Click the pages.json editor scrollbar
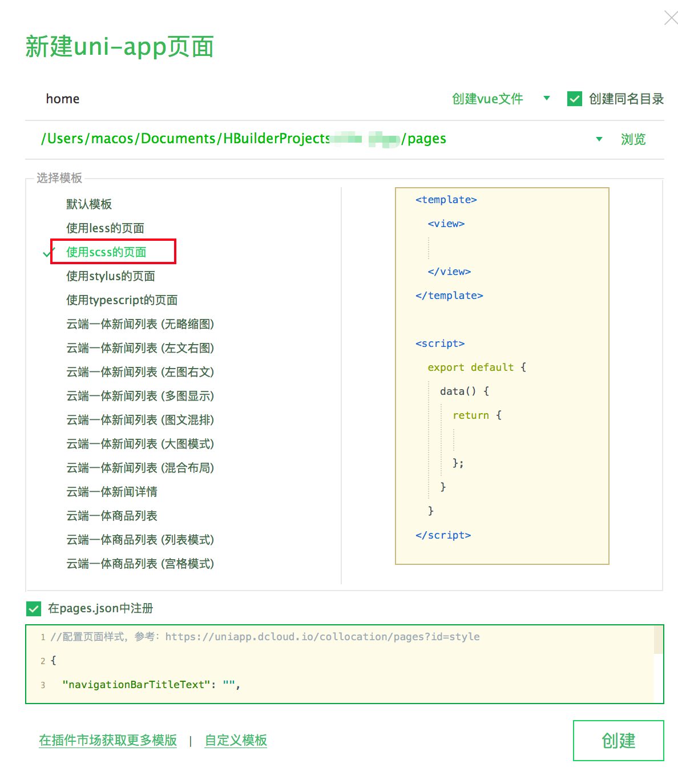This screenshot has width=678, height=784. pos(658,640)
